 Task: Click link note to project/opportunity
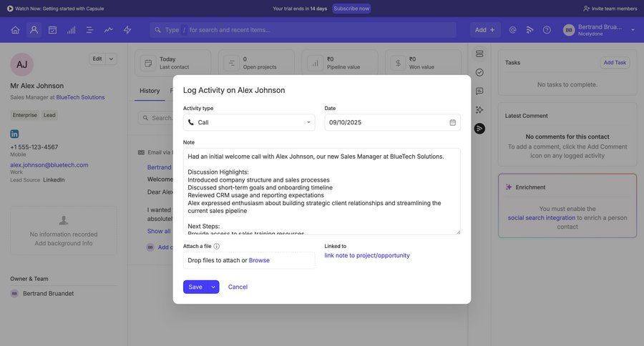pos(367,255)
